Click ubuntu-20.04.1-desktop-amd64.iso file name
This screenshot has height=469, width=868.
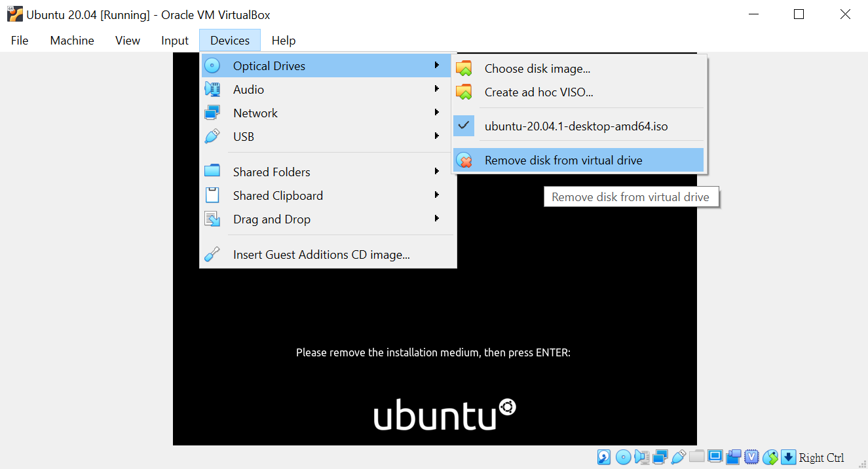pyautogui.click(x=576, y=126)
